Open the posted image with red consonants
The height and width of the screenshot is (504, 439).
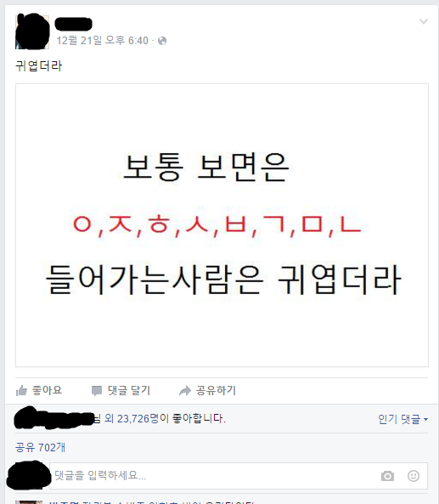[222, 225]
